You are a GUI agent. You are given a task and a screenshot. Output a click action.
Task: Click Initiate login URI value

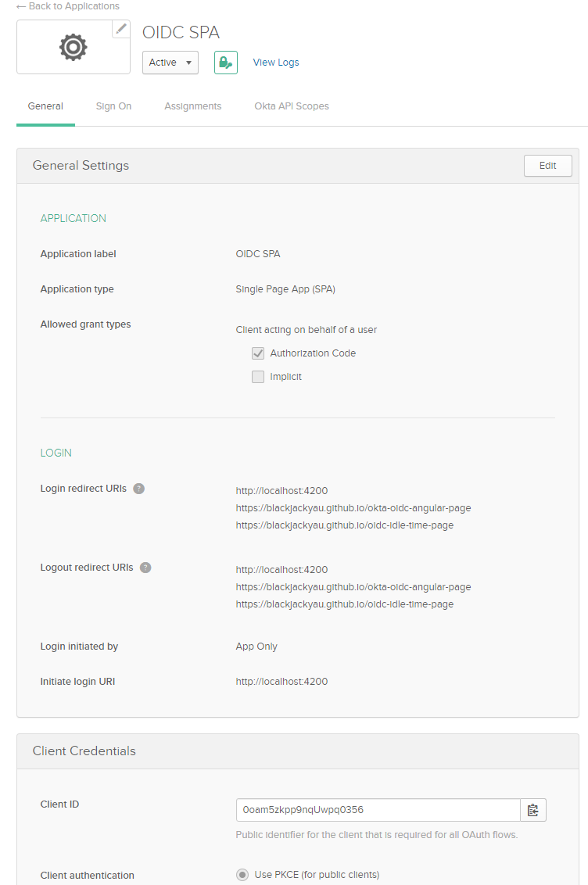pyautogui.click(x=281, y=682)
